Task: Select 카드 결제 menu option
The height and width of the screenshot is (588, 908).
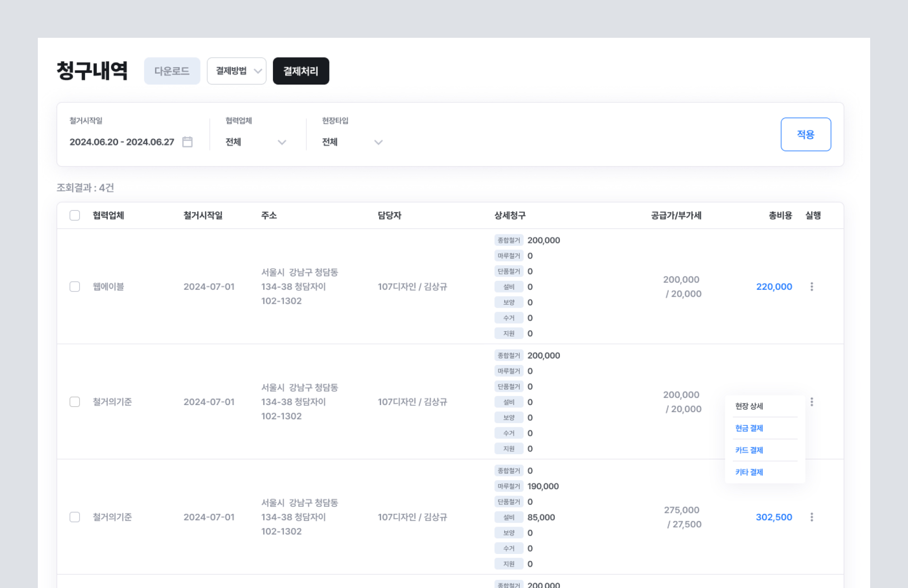Action: coord(749,450)
